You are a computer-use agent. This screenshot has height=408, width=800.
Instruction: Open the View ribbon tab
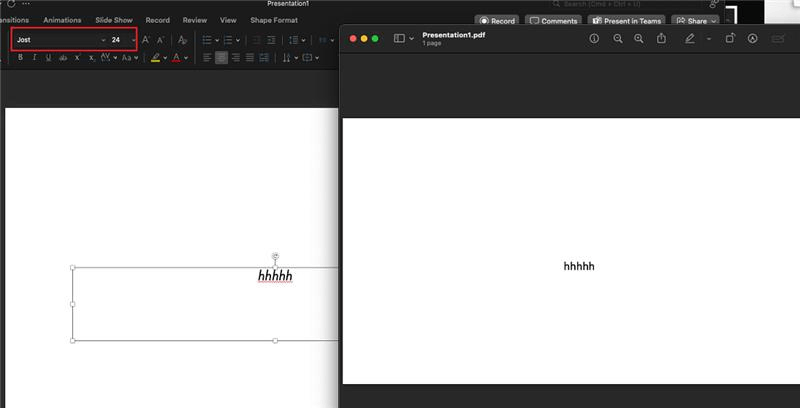click(228, 20)
